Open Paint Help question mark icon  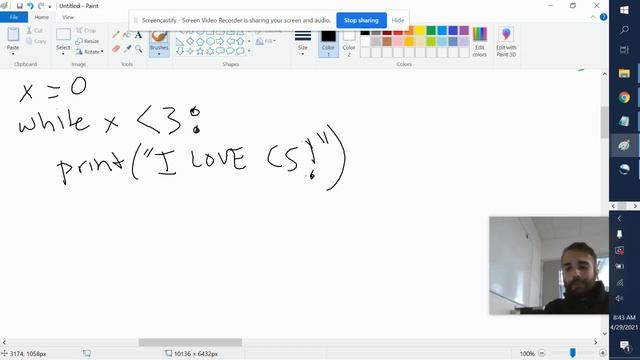[603, 17]
